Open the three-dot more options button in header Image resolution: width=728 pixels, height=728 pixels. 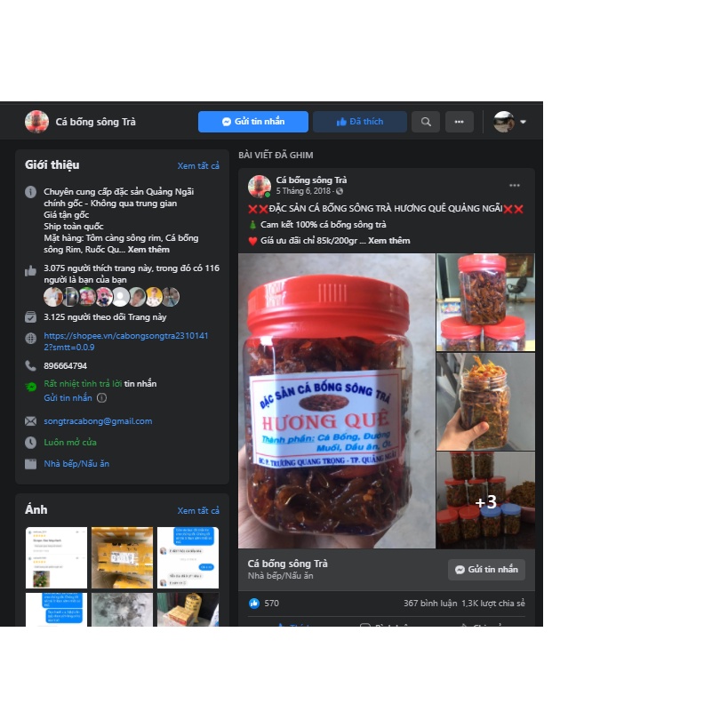coord(460,122)
